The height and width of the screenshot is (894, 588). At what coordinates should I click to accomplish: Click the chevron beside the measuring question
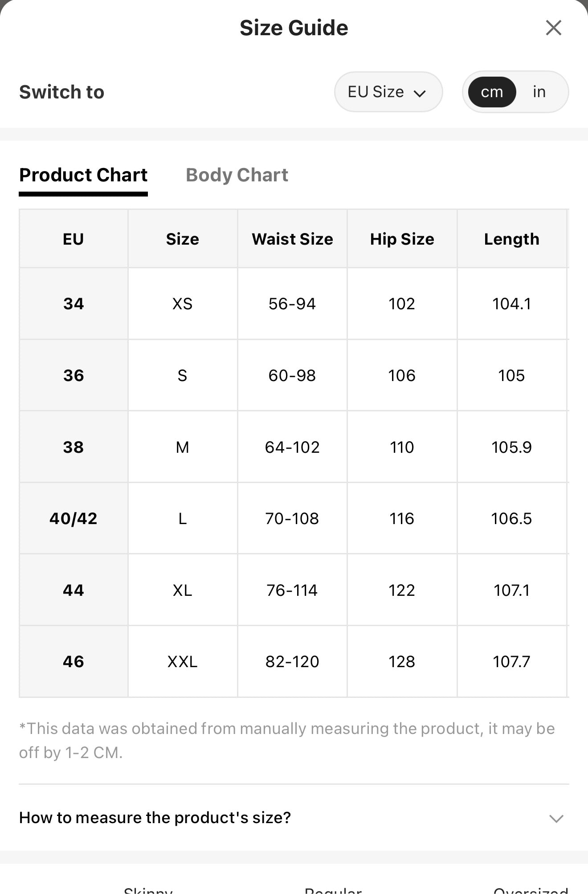click(x=556, y=818)
